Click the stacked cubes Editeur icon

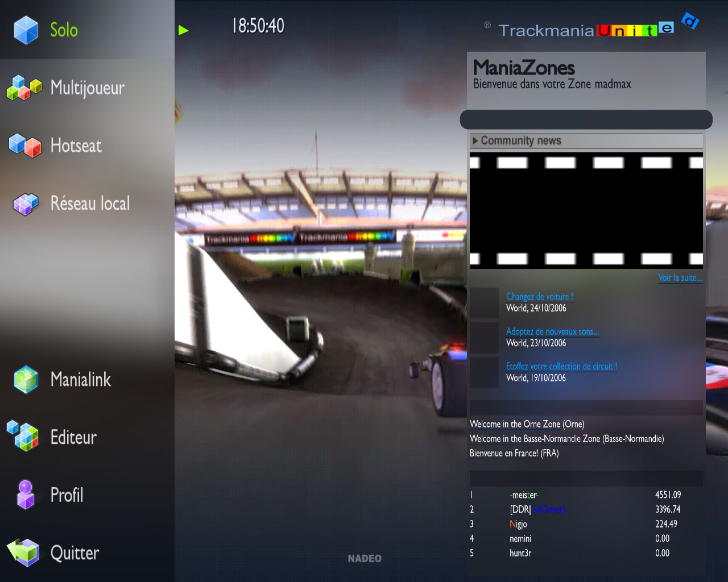click(x=23, y=436)
